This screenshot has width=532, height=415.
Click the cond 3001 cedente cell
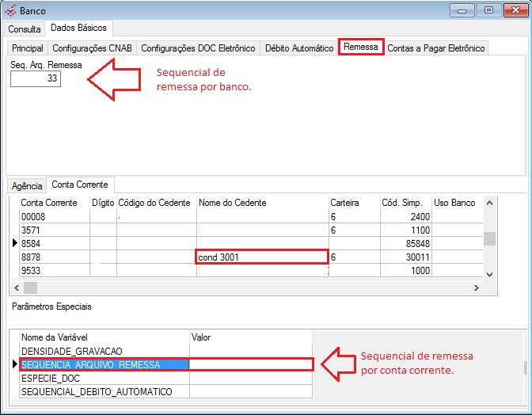261,257
